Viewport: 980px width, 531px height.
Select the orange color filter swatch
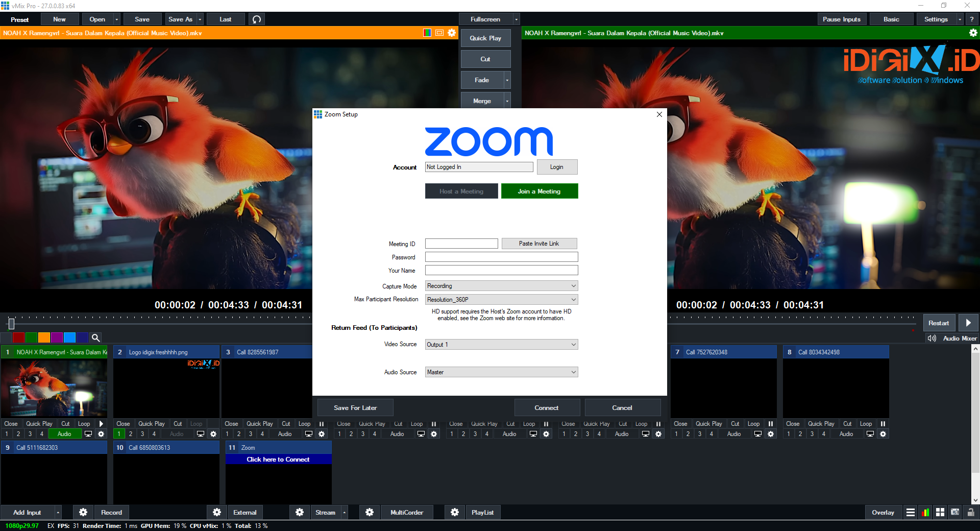44,337
